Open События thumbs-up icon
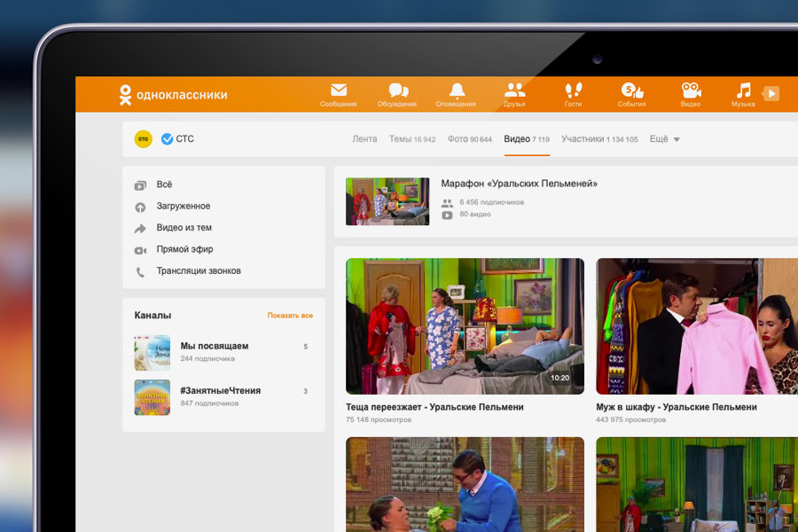798x532 pixels. click(x=632, y=90)
